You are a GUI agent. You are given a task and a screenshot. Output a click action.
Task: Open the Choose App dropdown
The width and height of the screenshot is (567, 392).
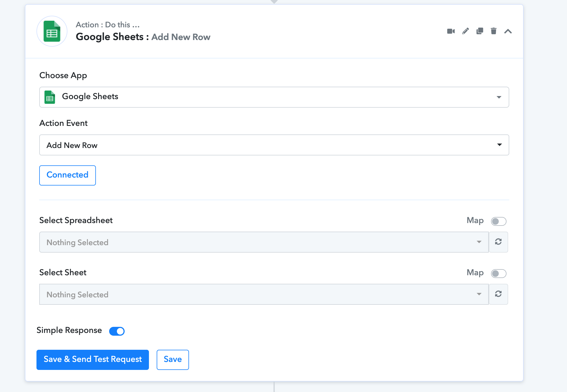[274, 97]
